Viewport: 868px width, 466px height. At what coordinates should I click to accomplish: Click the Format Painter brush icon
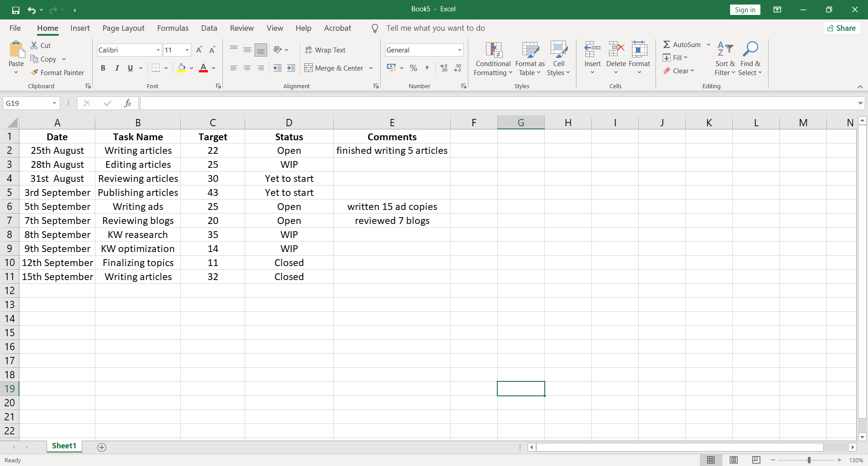pos(34,72)
